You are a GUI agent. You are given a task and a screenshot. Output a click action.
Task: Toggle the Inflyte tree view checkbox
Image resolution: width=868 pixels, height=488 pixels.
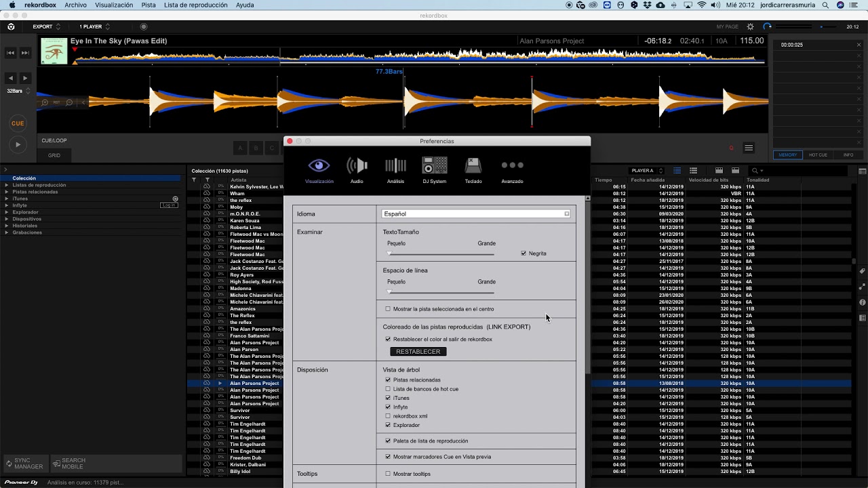click(388, 407)
